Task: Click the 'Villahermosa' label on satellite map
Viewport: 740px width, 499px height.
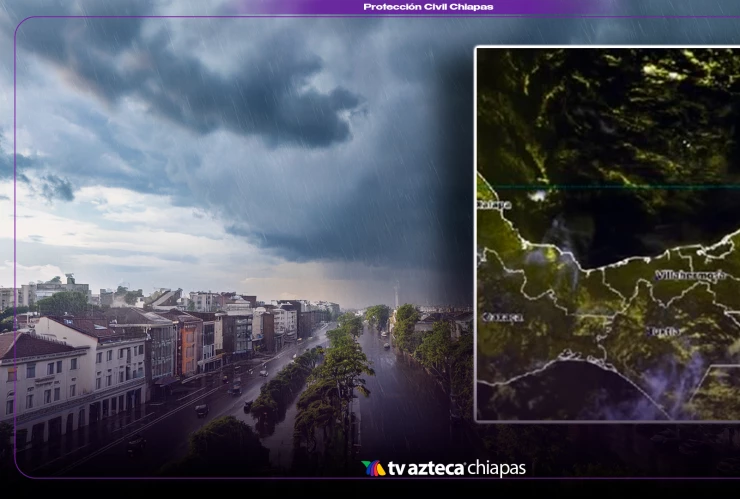Action: (690, 275)
